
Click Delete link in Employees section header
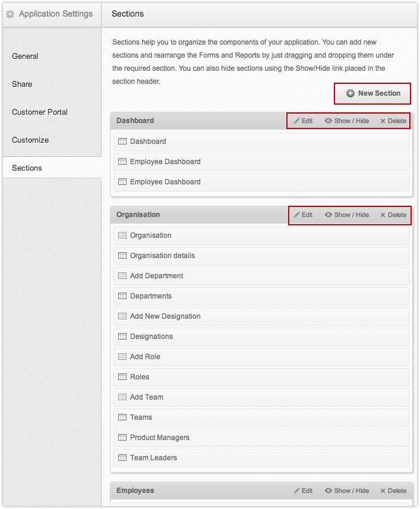tap(393, 491)
